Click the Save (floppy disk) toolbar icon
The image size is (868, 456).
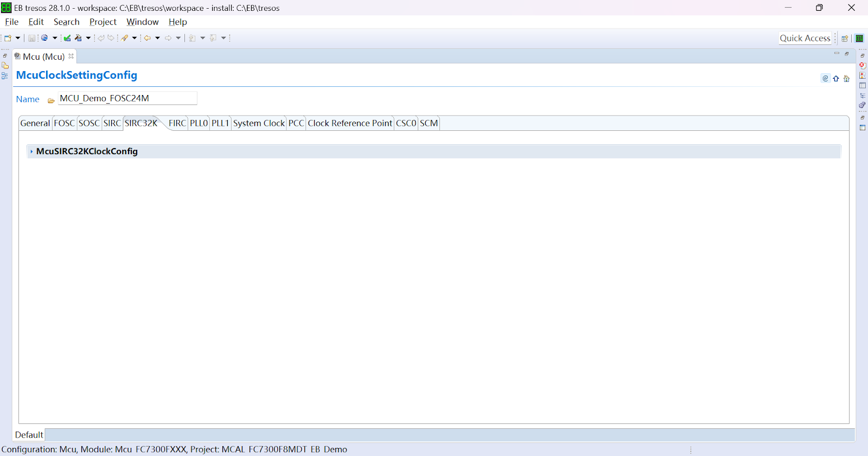31,38
